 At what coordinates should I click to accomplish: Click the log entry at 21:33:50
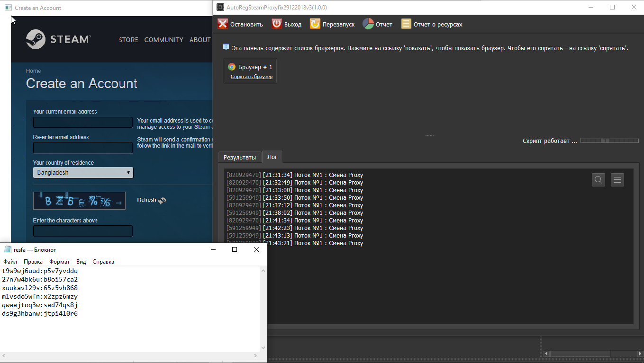295,198
